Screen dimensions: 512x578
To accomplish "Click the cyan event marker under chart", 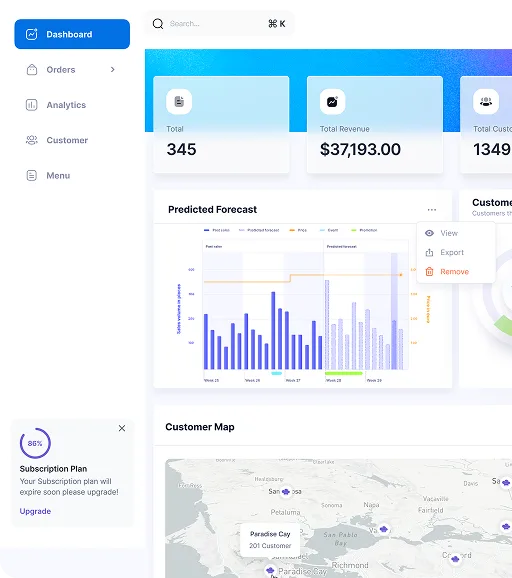I will [x=276, y=373].
